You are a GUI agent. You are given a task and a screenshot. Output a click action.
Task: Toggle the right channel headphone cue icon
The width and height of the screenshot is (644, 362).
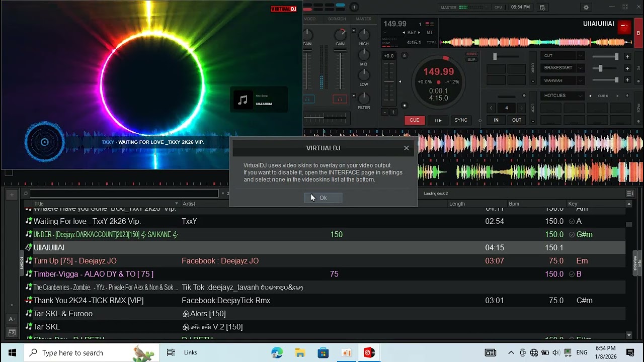click(x=340, y=99)
